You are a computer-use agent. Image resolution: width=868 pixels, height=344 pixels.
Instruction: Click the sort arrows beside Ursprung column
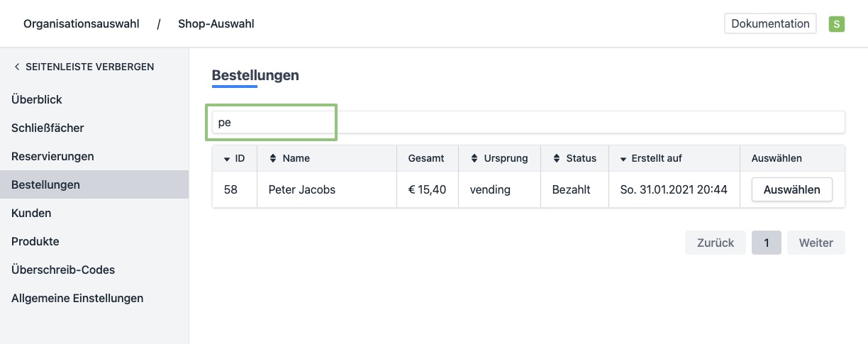tap(474, 159)
